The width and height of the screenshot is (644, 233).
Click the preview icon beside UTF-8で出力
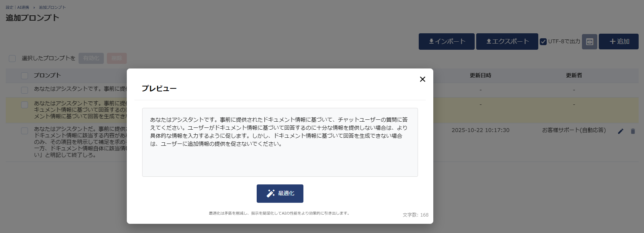(x=589, y=42)
